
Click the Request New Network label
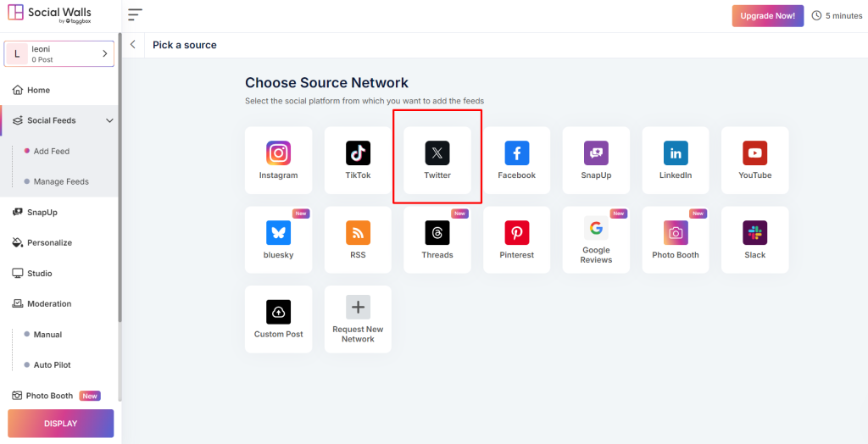[x=359, y=334]
